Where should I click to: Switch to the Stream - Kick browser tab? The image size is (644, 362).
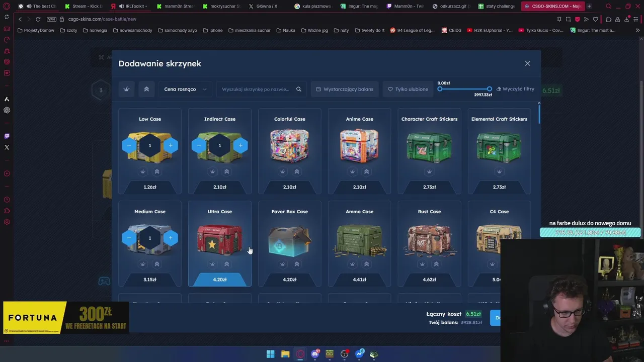point(83,6)
